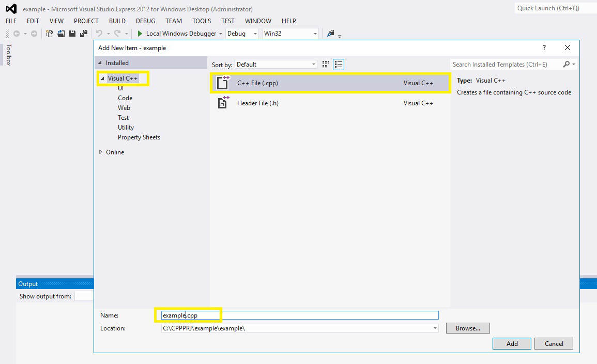Image resolution: width=597 pixels, height=364 pixels.
Task: Expand the Online templates node
Action: pos(100,152)
